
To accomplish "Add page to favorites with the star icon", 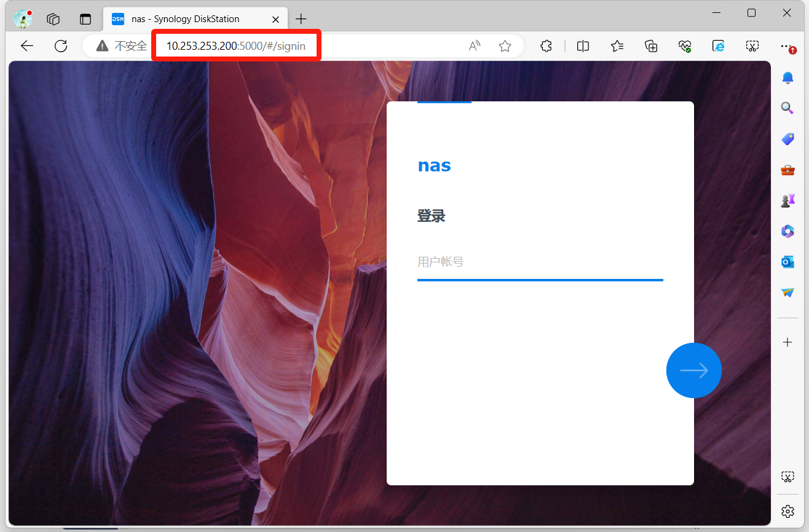I will click(505, 46).
